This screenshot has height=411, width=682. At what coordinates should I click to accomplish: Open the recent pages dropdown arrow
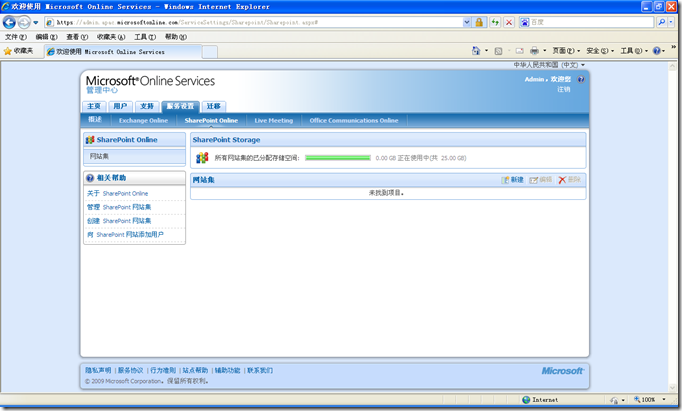(36, 22)
